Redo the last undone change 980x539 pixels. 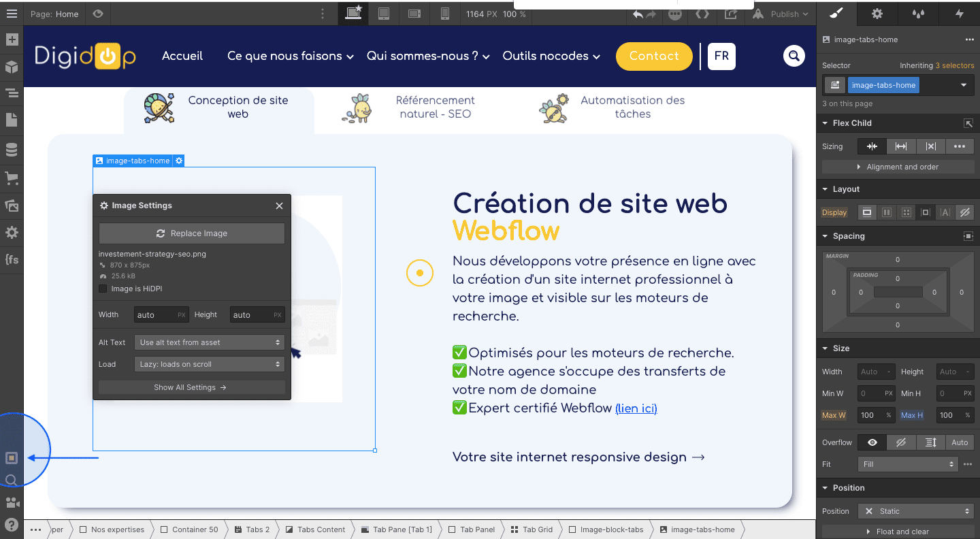click(651, 14)
